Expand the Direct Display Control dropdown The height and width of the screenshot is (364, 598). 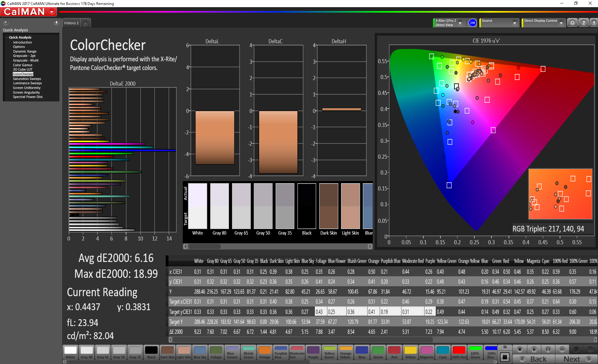(x=561, y=23)
